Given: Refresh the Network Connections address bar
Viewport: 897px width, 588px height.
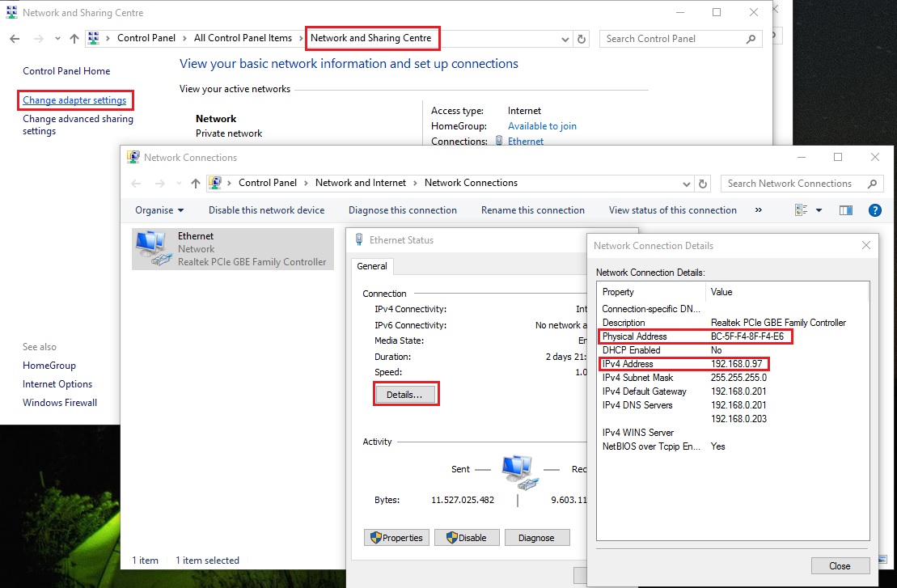Looking at the screenshot, I should 703,184.
